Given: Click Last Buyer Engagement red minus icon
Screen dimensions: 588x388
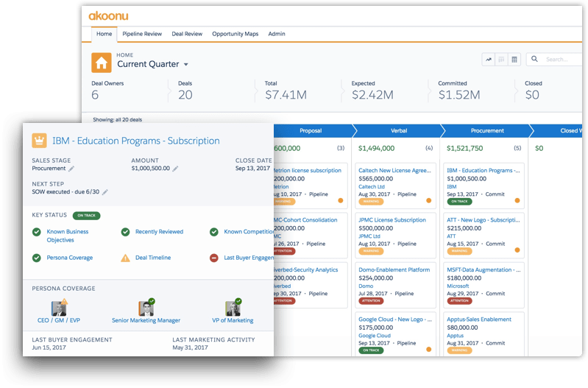Looking at the screenshot, I should (213, 258).
